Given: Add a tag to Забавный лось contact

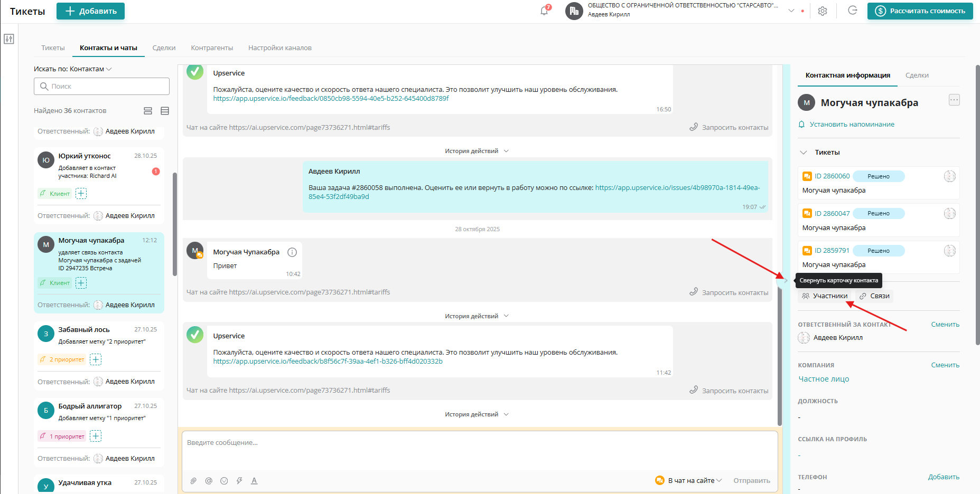Looking at the screenshot, I should click(x=96, y=359).
